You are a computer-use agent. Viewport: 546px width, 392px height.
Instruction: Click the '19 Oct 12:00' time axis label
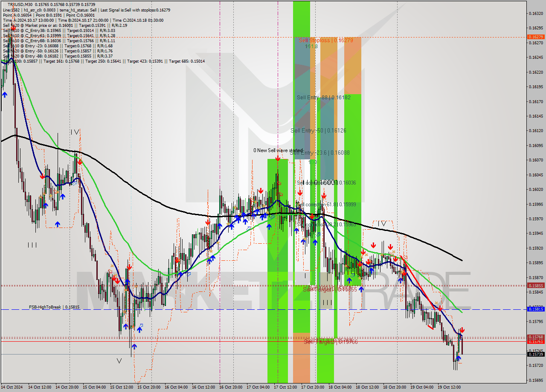pos(449,387)
